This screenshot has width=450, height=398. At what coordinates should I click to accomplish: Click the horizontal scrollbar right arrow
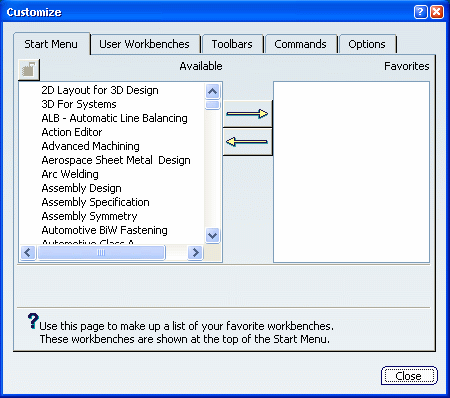pos(196,253)
